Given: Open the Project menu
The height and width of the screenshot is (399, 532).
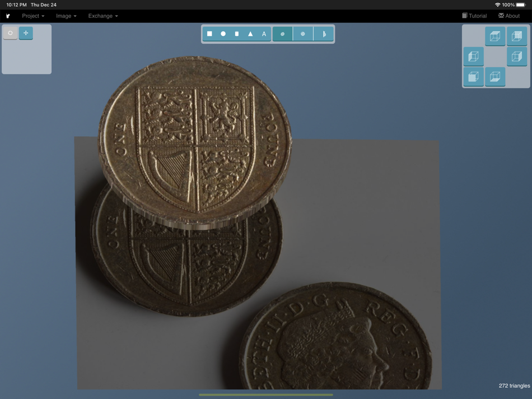Looking at the screenshot, I should pos(33,16).
